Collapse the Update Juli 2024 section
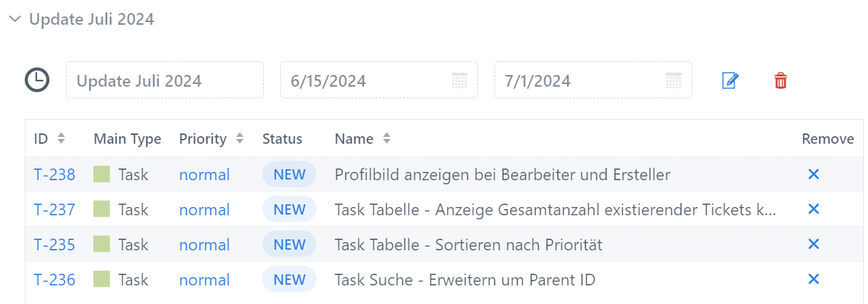 click(14, 19)
